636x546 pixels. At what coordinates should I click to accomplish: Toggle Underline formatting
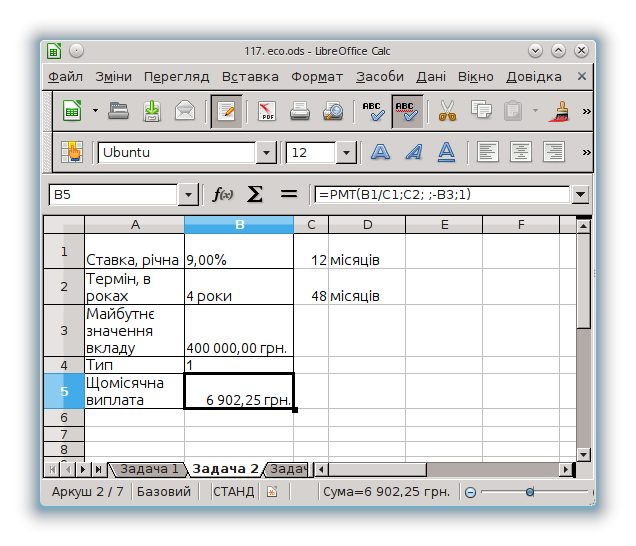click(x=446, y=152)
